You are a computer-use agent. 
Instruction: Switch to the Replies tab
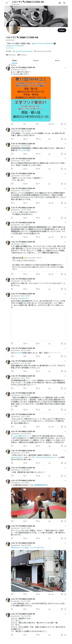(x=36, y=61)
